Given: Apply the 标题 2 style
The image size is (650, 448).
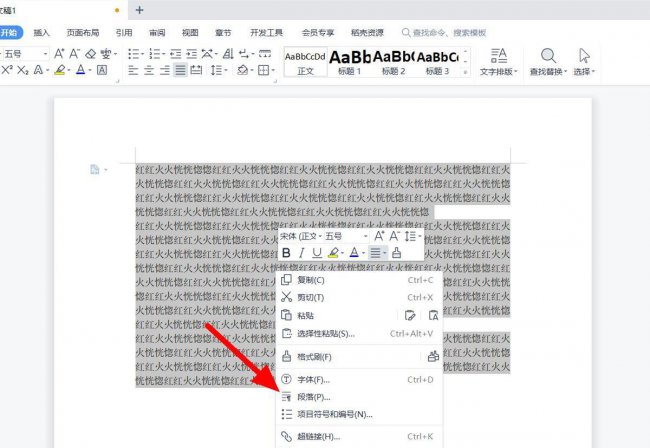Looking at the screenshot, I should (x=393, y=62).
